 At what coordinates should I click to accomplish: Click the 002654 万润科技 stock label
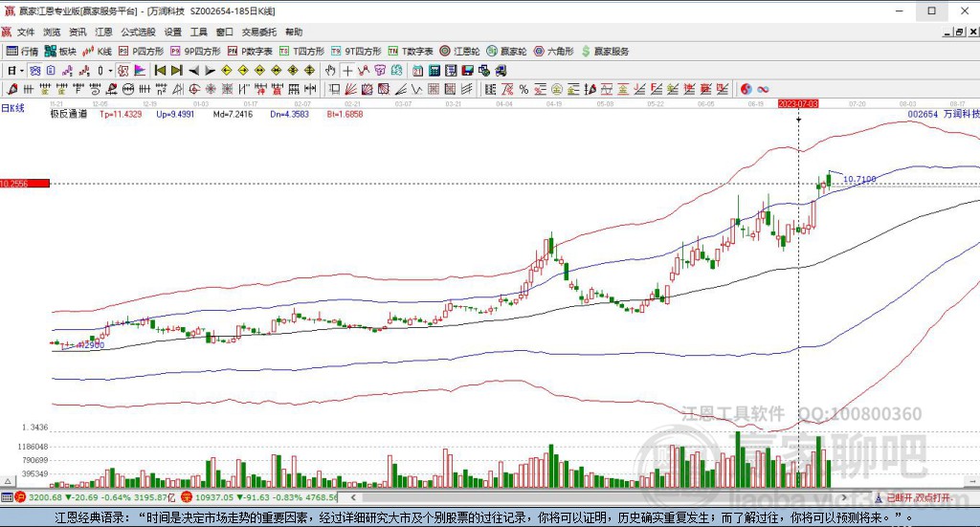tap(943, 114)
